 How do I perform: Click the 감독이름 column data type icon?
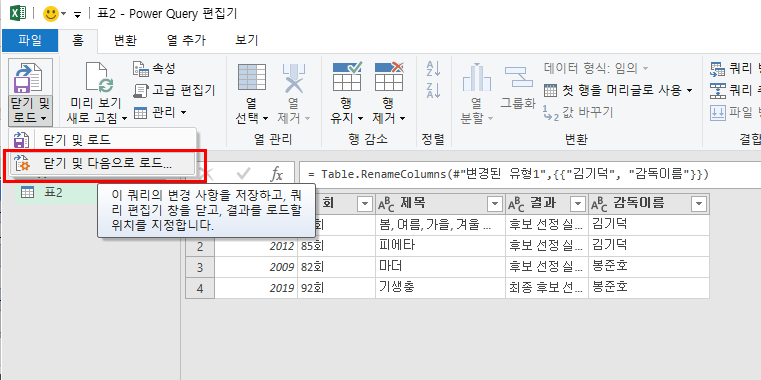[x=600, y=205]
